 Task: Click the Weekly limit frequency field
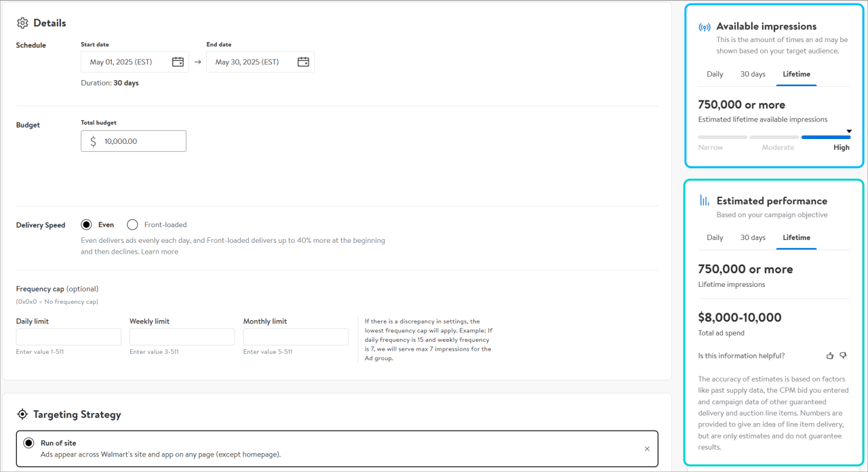click(x=182, y=336)
